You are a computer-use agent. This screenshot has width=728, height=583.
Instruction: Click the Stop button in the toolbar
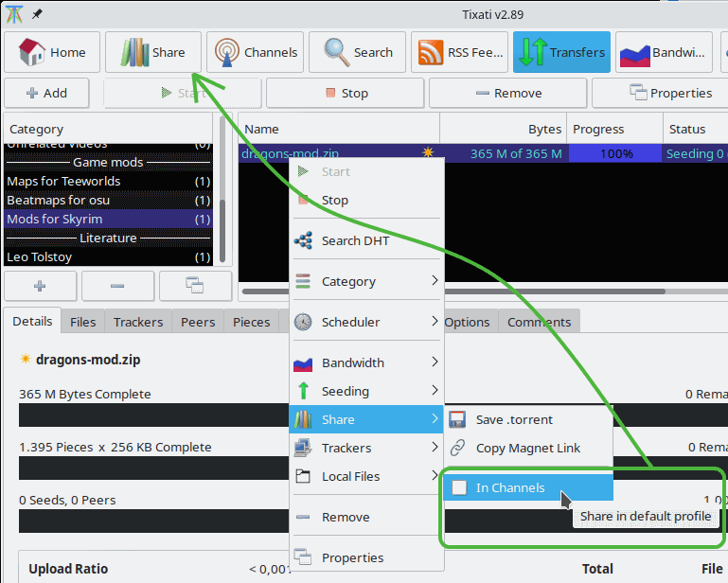coord(345,93)
